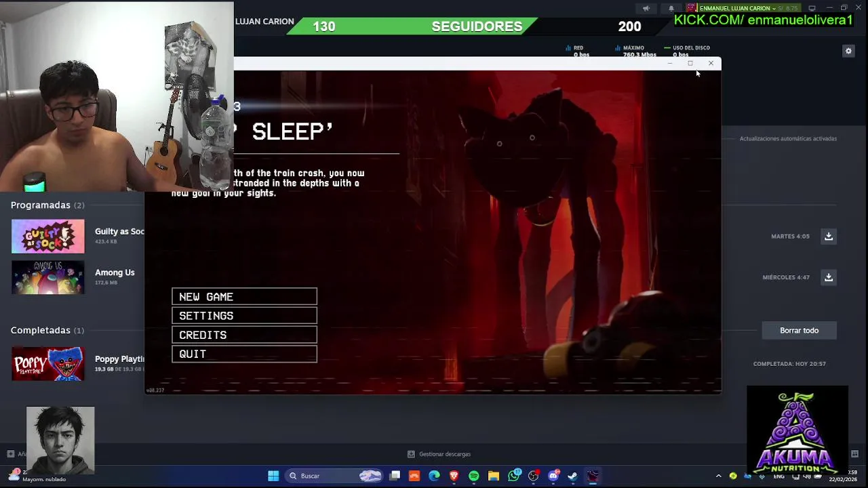868x488 pixels.
Task: Show hidden system tray icons
Action: pyautogui.click(x=719, y=476)
